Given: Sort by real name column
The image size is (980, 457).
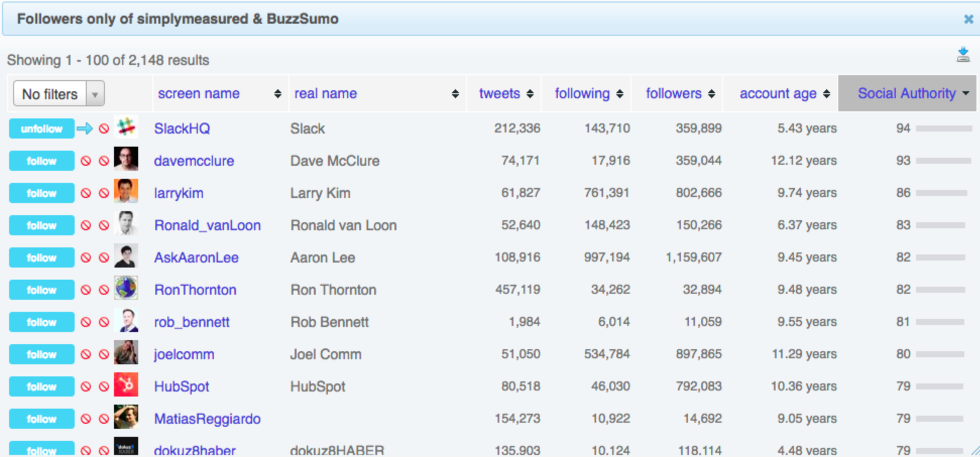Looking at the screenshot, I should (x=377, y=94).
